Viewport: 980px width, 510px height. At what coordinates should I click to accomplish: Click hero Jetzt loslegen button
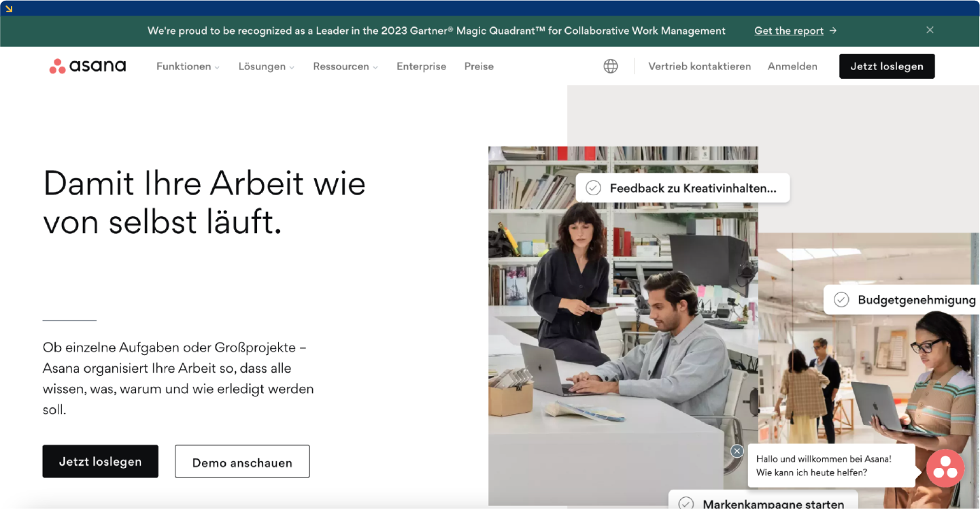pos(101,461)
